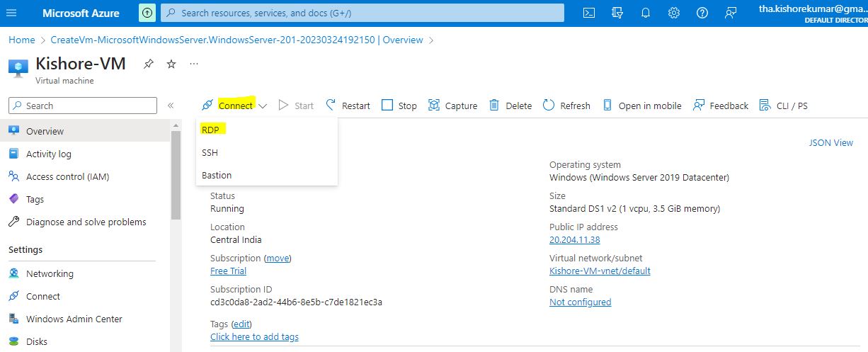Open Activity log in sidebar
Screen dimensions: 868x352
(49, 154)
